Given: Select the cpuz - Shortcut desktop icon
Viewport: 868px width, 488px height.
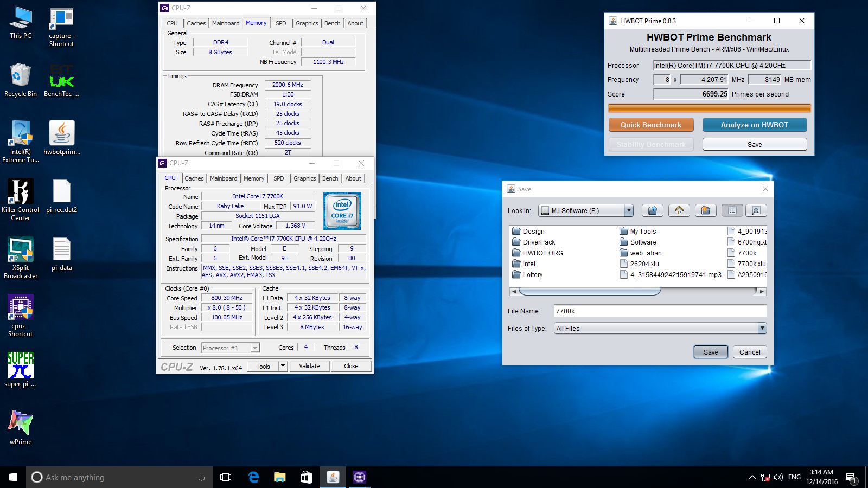Looking at the screenshot, I should pos(21,316).
